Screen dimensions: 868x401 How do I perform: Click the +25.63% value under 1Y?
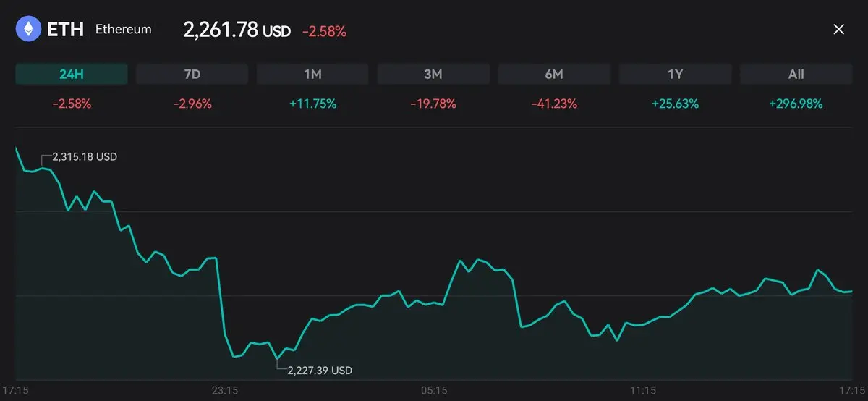(675, 104)
